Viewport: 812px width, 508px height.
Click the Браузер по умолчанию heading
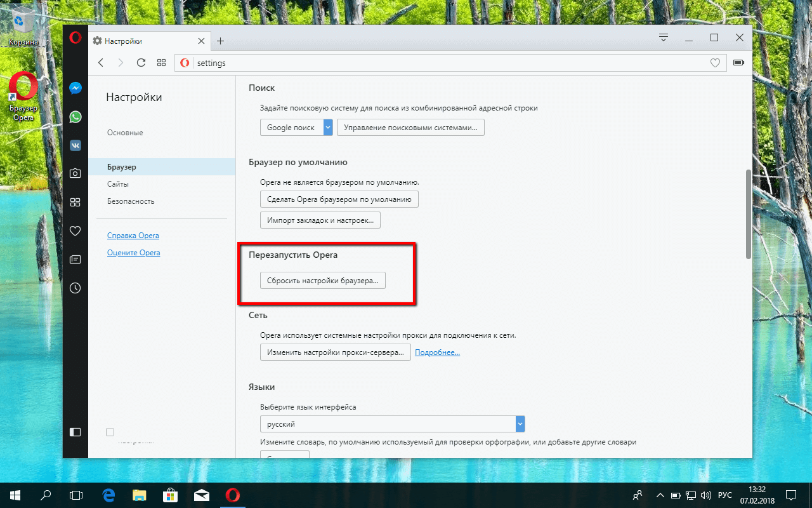coord(298,162)
